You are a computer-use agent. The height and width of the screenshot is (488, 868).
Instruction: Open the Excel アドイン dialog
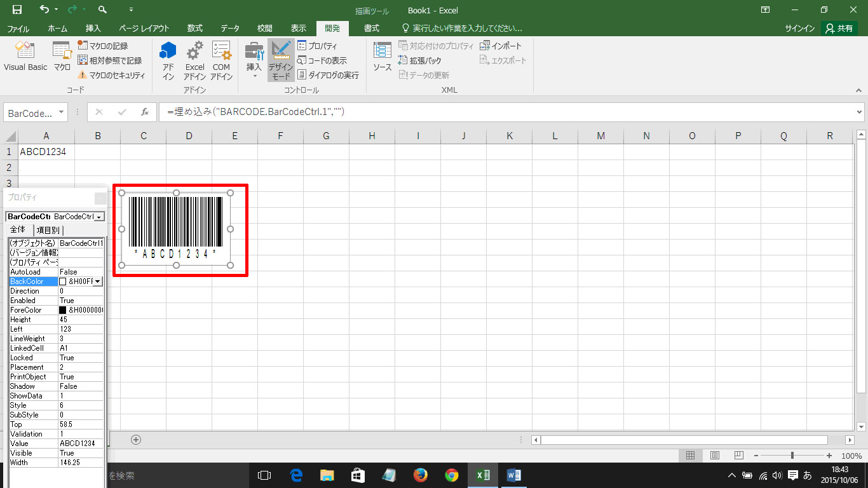tap(194, 60)
